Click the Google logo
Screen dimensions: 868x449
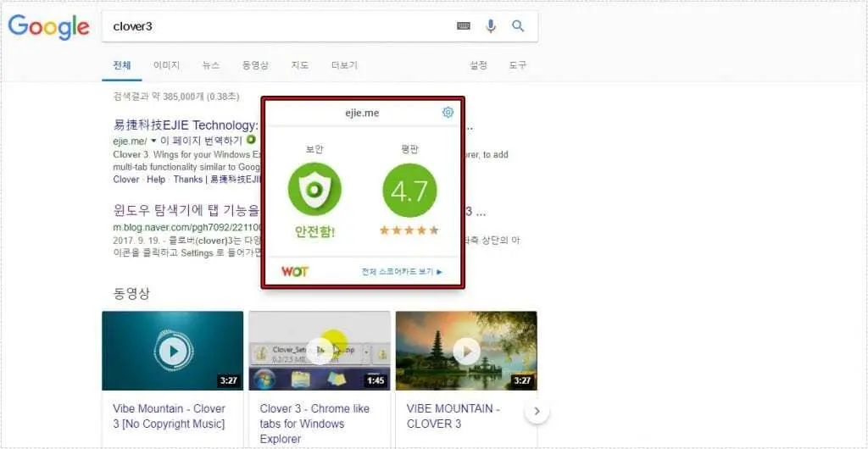pos(48,27)
